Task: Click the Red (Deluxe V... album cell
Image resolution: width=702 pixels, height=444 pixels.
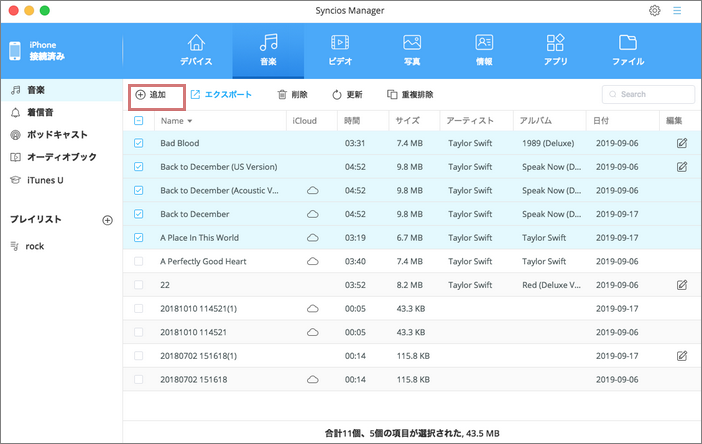Action: pyautogui.click(x=551, y=285)
